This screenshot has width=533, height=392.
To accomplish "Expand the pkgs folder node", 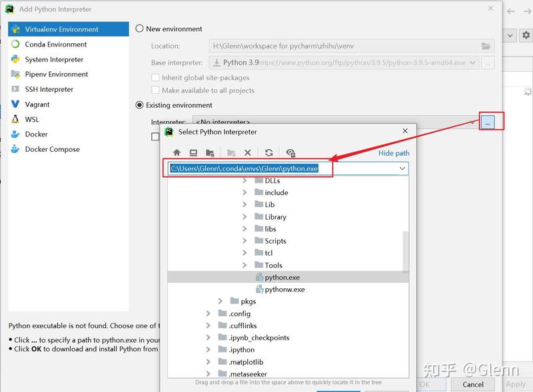I will (x=221, y=301).
